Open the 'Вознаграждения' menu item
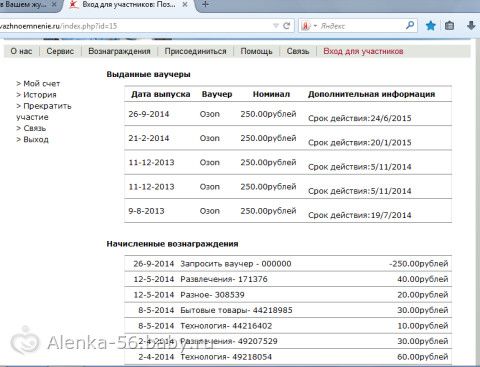Image resolution: width=480 pixels, height=367 pixels. [x=119, y=51]
